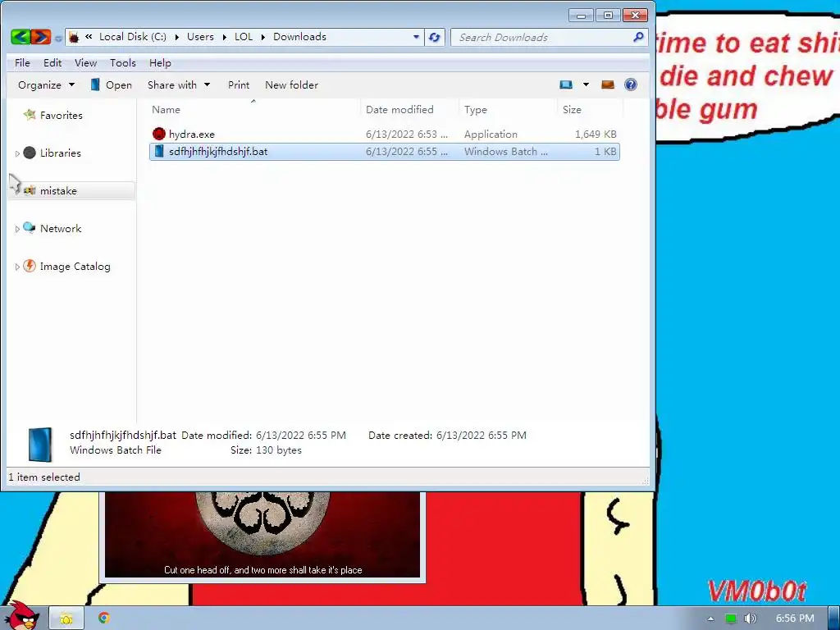The image size is (840, 630).
Task: Show hidden system tray icons arrow
Action: [710, 619]
